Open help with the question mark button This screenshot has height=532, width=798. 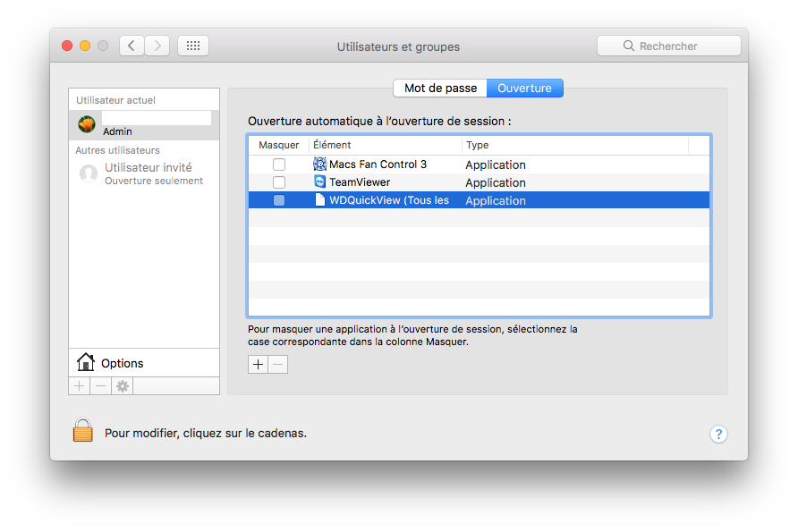point(718,434)
